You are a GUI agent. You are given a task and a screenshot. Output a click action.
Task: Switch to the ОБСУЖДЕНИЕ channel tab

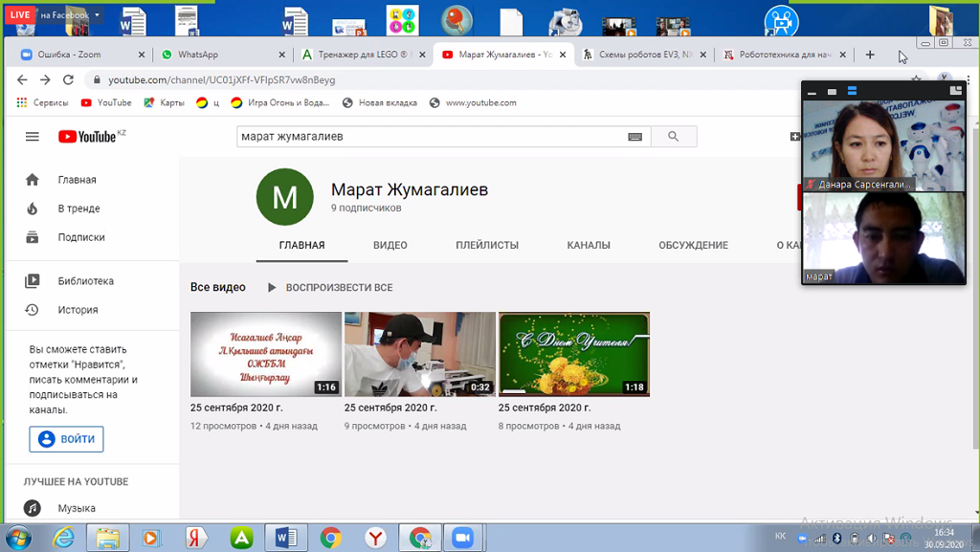tap(693, 246)
